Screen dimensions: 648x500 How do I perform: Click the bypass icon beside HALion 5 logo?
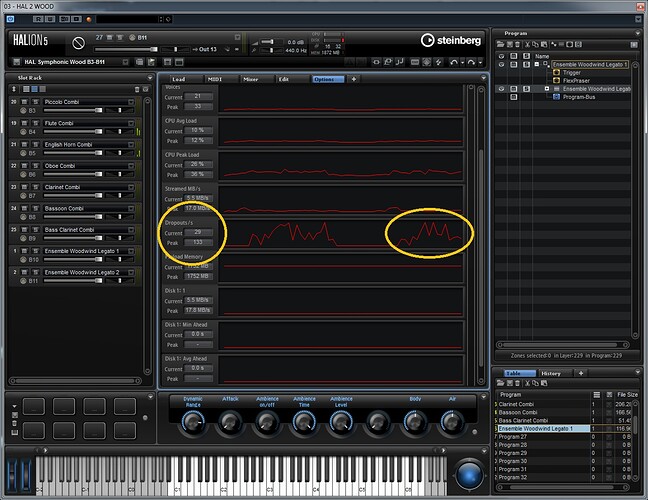78,43
